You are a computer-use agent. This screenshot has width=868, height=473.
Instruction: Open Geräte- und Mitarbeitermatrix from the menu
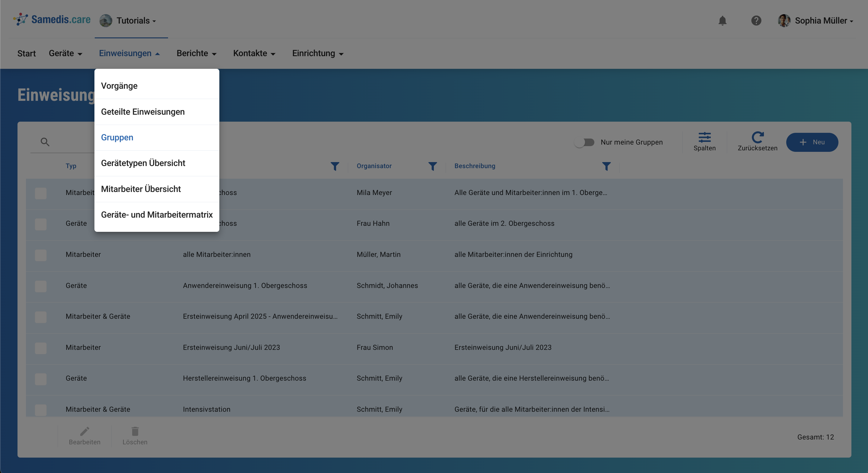coord(156,214)
